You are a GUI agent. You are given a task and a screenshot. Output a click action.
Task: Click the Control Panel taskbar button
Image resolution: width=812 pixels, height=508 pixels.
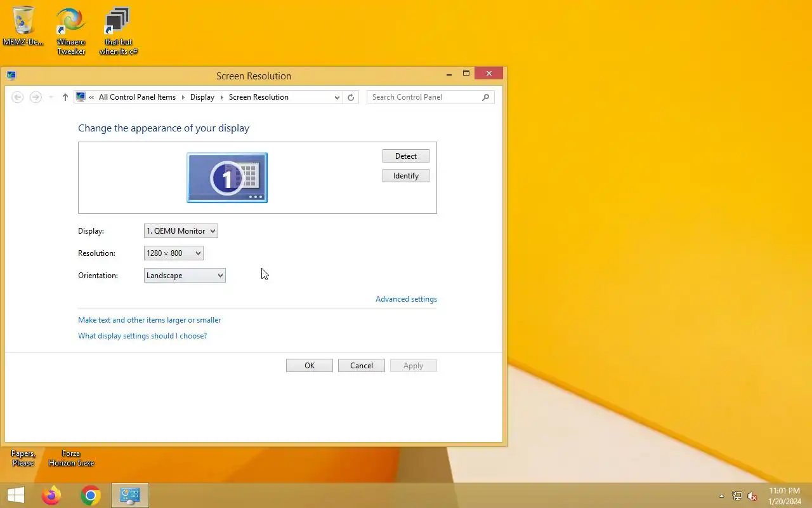coord(130,495)
